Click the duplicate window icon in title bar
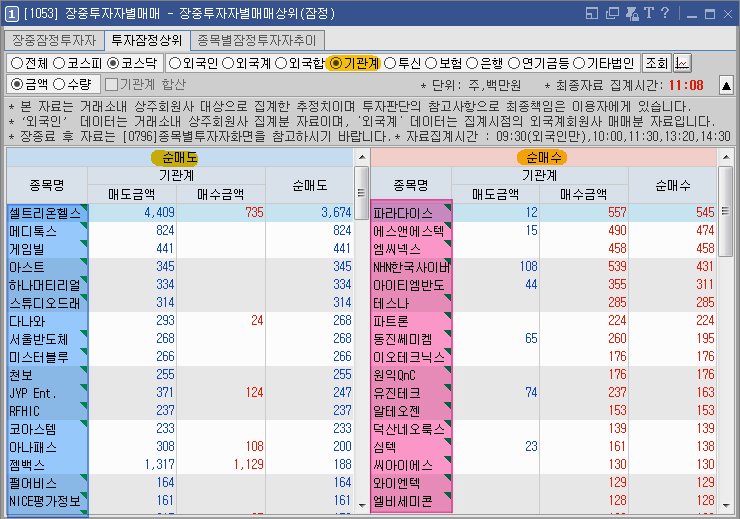The height and width of the screenshot is (519, 740). [612, 13]
